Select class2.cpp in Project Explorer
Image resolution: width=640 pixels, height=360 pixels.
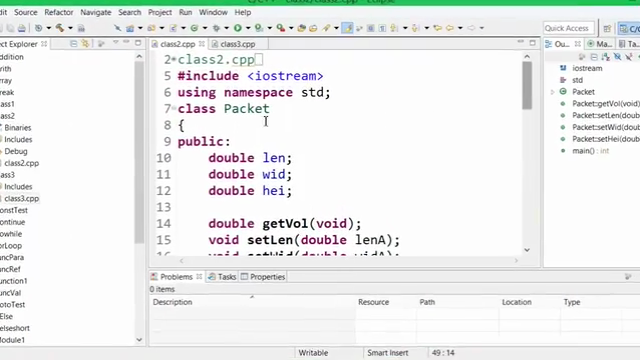[x=22, y=163]
